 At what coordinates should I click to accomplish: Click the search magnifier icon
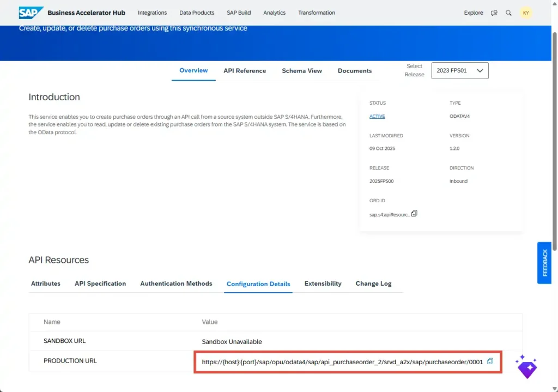(x=508, y=13)
